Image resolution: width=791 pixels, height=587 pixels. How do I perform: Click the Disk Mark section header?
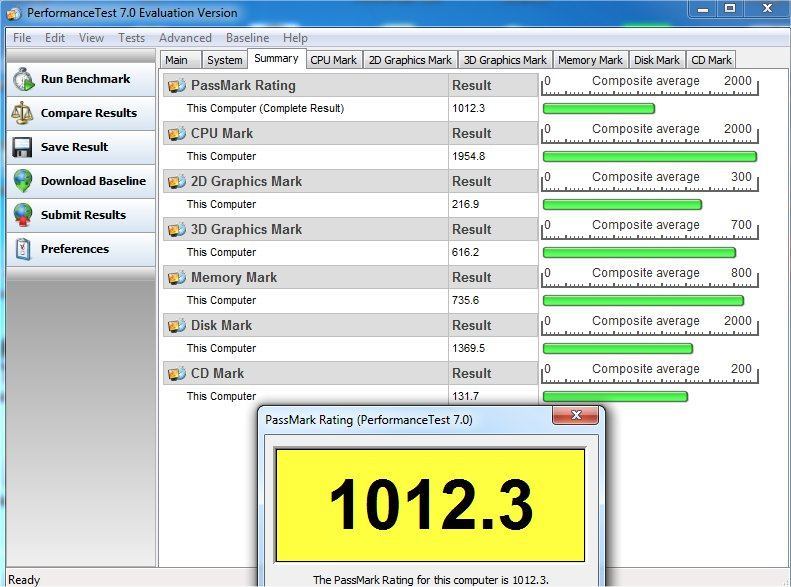click(x=306, y=325)
